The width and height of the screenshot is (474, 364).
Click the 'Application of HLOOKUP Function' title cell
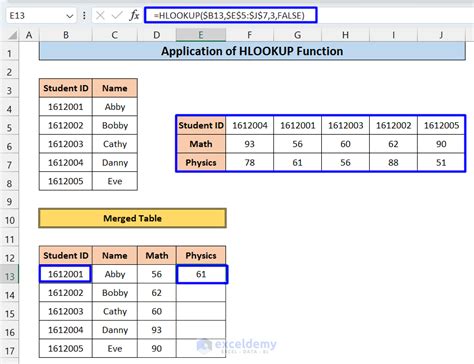click(252, 51)
